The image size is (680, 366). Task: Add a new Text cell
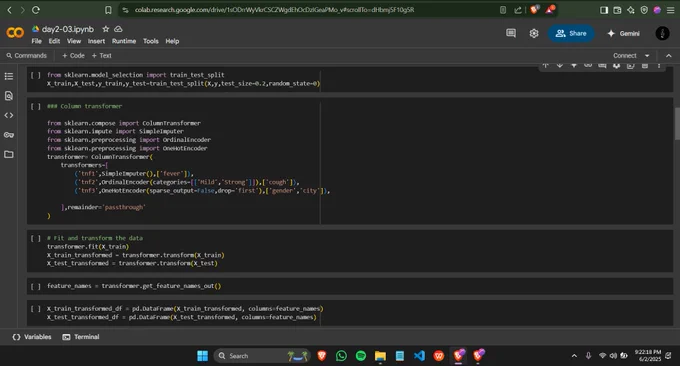click(x=101, y=56)
